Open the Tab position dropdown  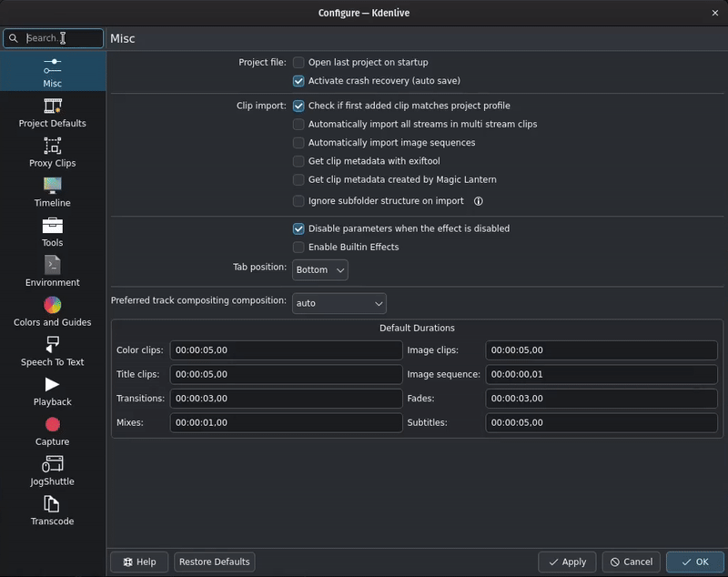click(320, 269)
